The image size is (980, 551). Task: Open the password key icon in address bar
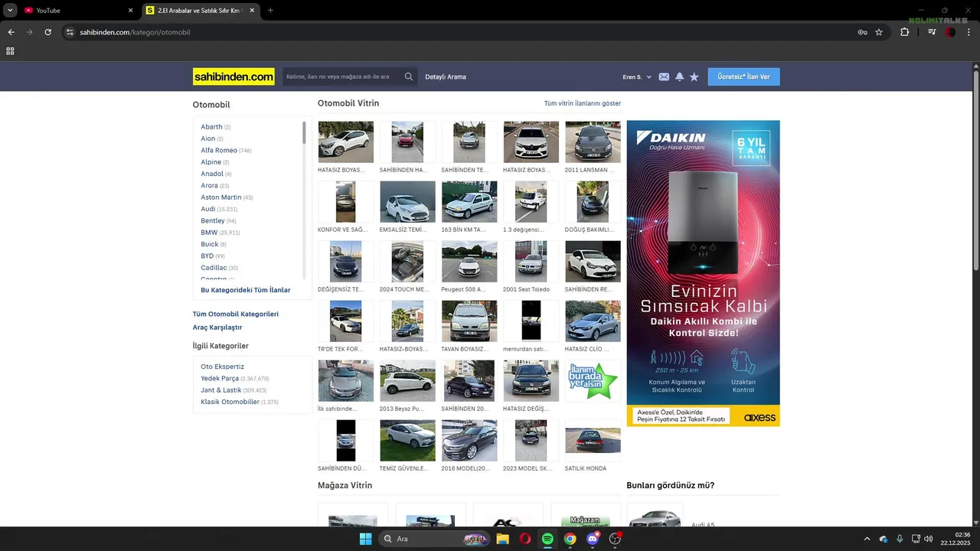tap(862, 32)
